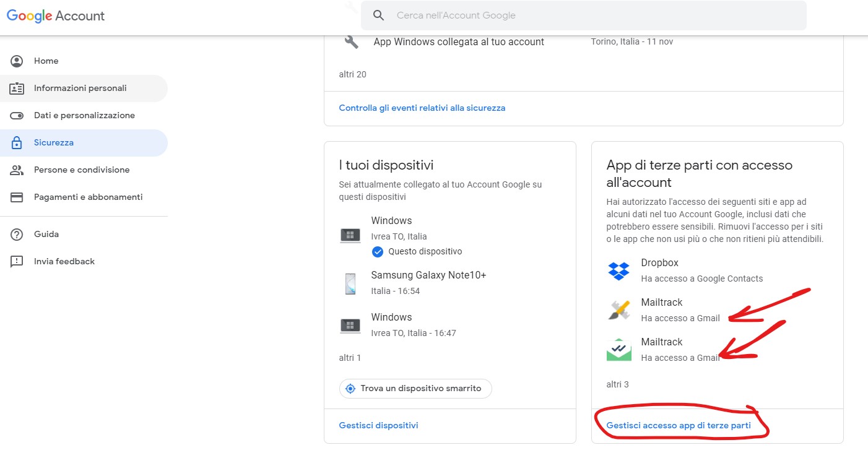Expand the altri 3 apps entry
The width and height of the screenshot is (868, 458).
(617, 384)
